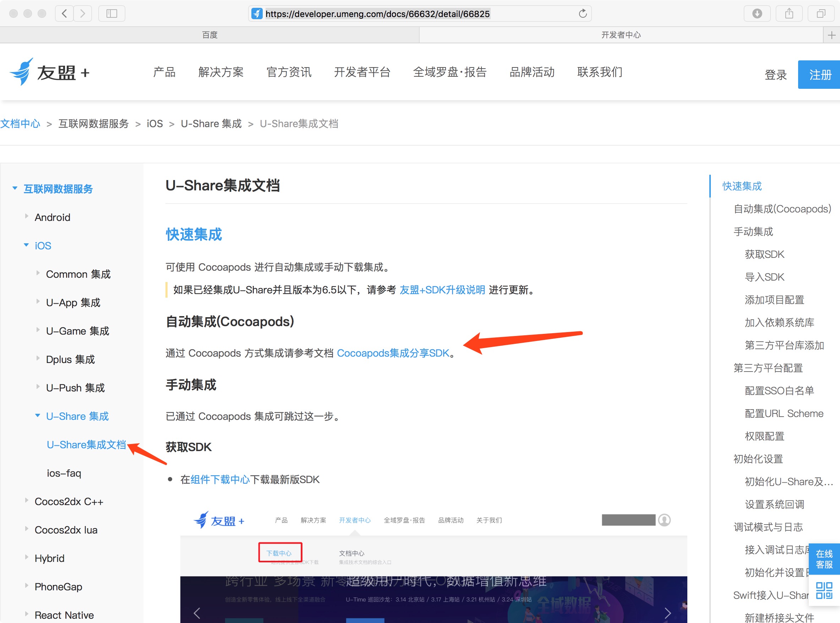Jump to 自动集成(Cocoapods) in the outline
The width and height of the screenshot is (840, 623).
[x=782, y=208]
